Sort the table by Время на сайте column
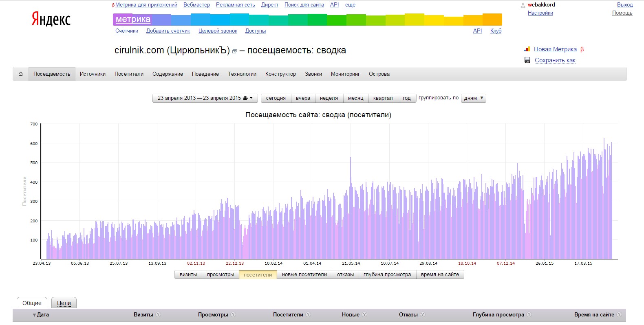The image size is (644, 325). tap(594, 314)
